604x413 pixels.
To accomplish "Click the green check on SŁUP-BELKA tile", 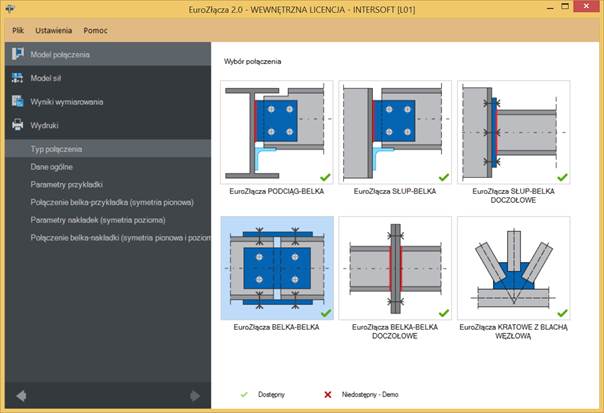I will click(444, 177).
